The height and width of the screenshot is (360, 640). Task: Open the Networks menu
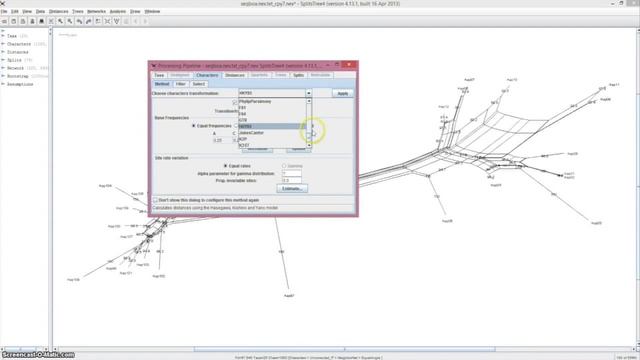pos(97,11)
